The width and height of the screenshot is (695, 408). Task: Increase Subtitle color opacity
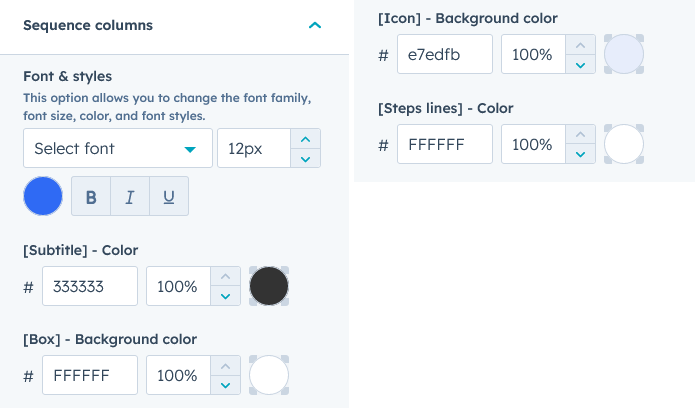click(225, 276)
